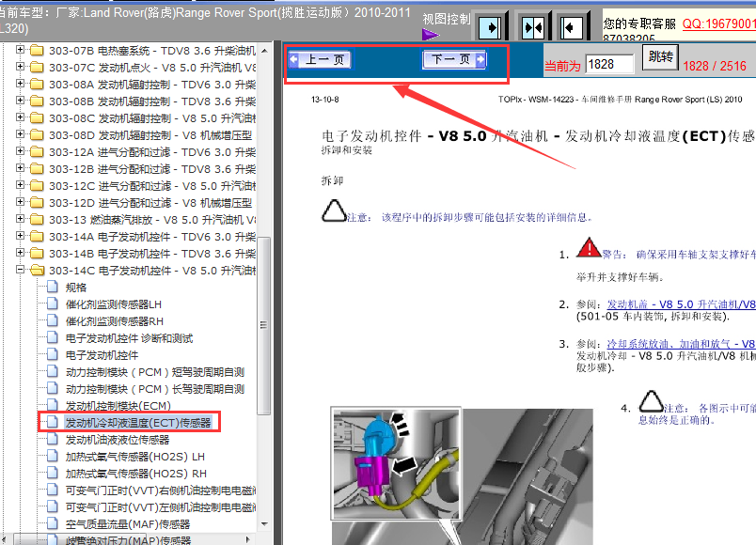Click the open folder icon of 303-14C
Screen dimensions: 756x545
tap(37, 270)
